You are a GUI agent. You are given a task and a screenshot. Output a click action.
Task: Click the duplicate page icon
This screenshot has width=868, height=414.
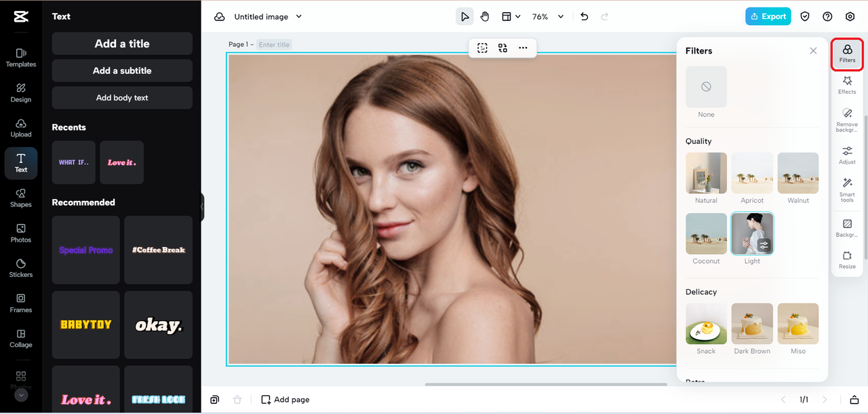214,400
